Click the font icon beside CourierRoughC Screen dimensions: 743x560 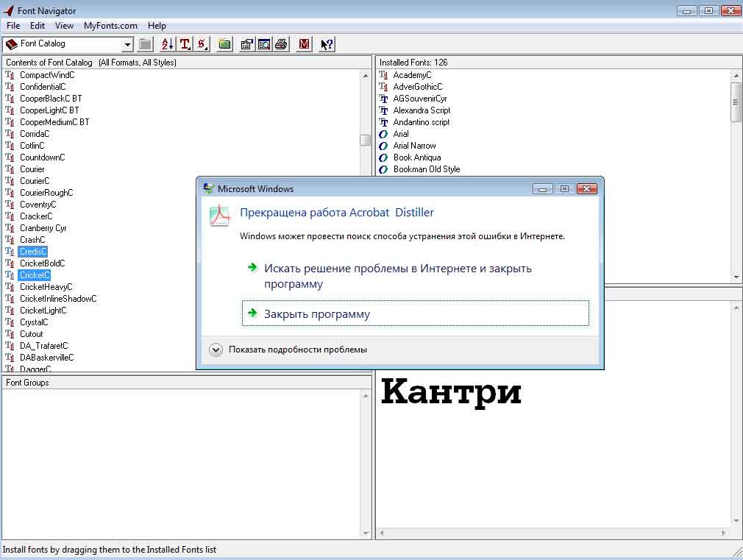[x=10, y=193]
